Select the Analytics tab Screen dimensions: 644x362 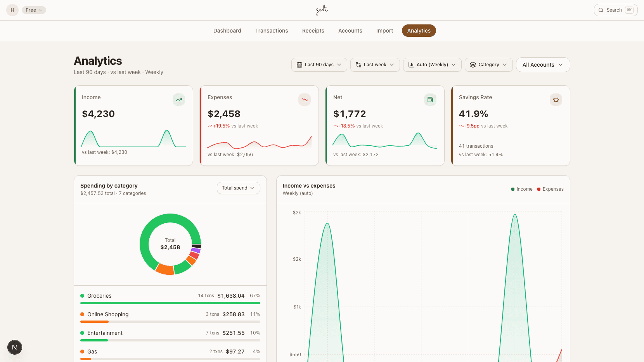point(419,31)
